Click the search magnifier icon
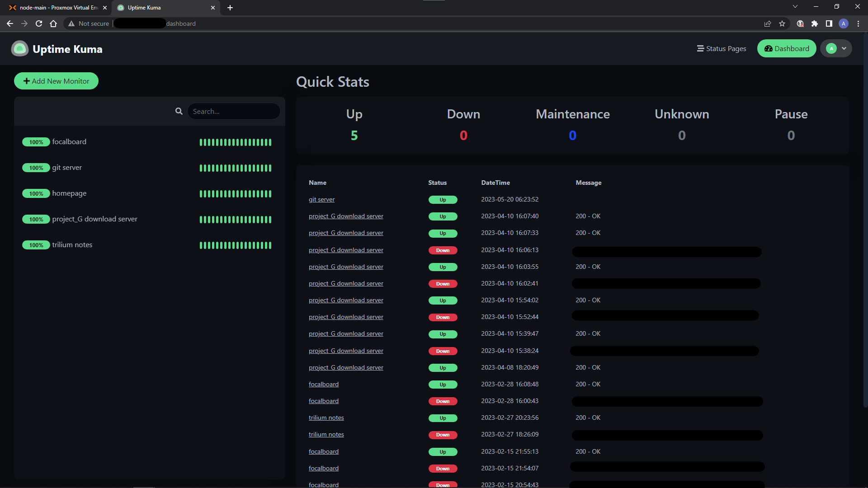Viewport: 868px width, 488px height. 179,111
